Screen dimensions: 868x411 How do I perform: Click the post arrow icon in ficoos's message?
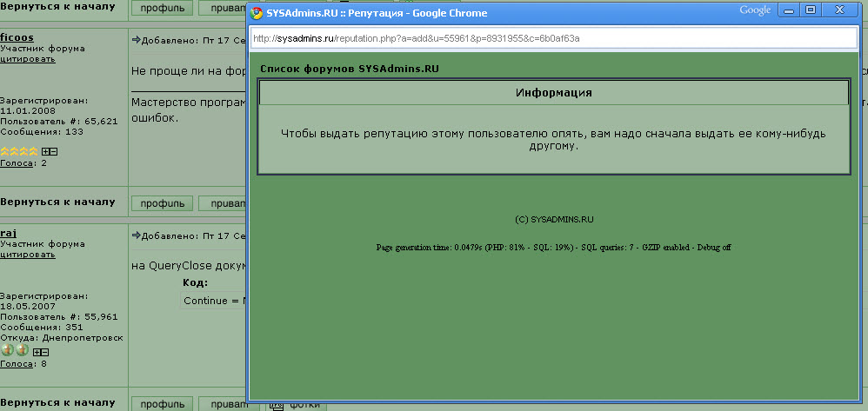(x=137, y=40)
